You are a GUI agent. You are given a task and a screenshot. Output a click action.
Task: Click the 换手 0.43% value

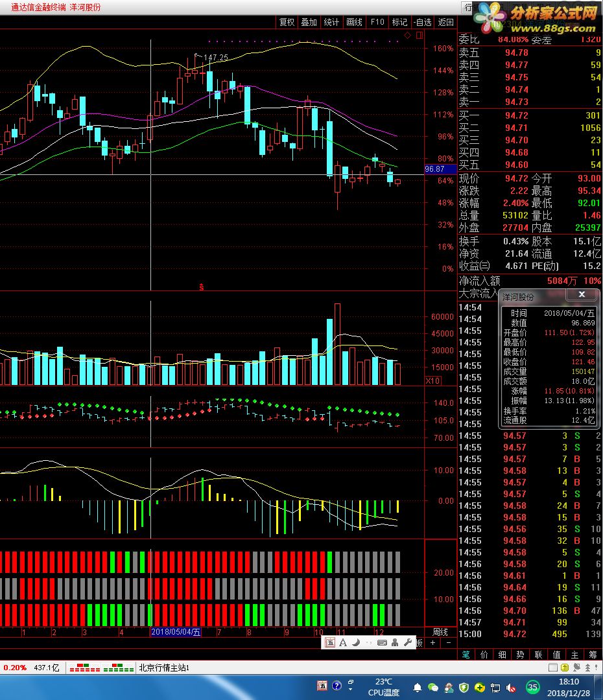(515, 242)
